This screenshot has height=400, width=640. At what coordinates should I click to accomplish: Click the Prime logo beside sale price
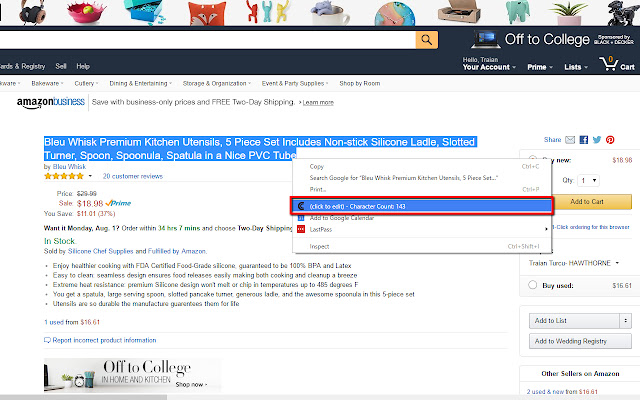(x=118, y=203)
